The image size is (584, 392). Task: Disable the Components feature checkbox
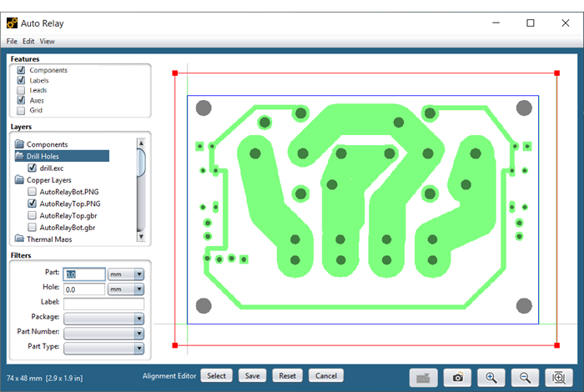coord(21,70)
